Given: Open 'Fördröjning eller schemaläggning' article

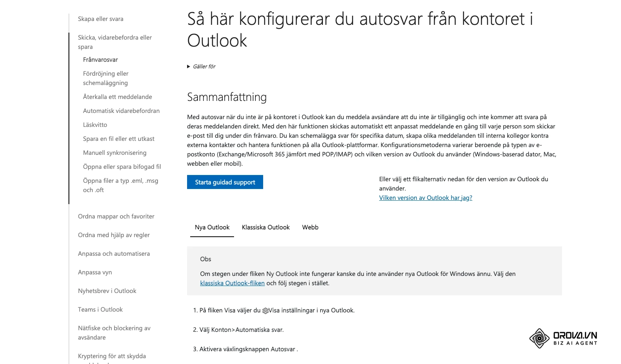Looking at the screenshot, I should (x=106, y=78).
